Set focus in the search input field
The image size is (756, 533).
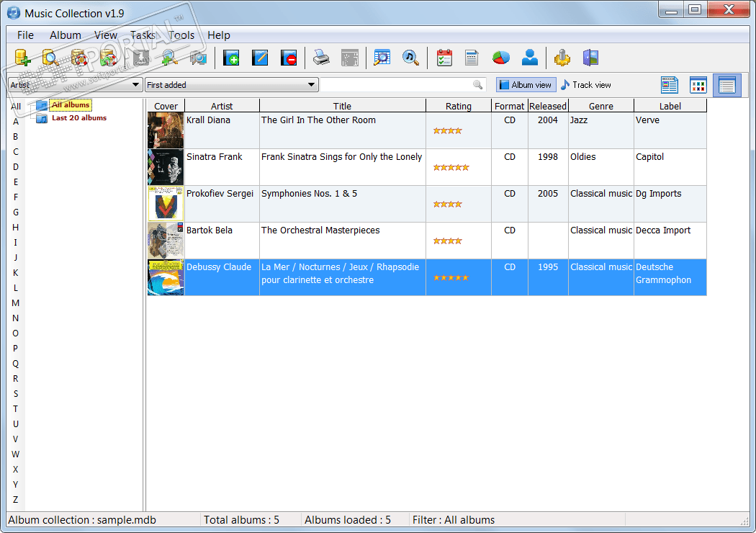pos(396,85)
